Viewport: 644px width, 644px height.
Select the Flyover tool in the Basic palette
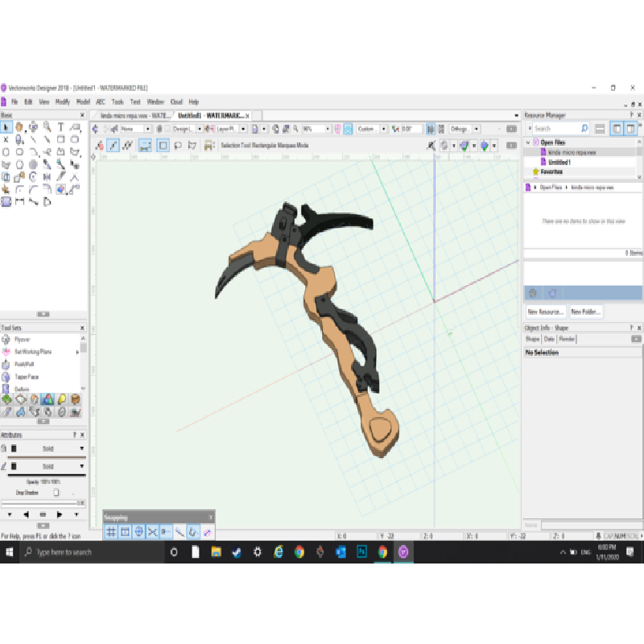pyautogui.click(x=33, y=127)
